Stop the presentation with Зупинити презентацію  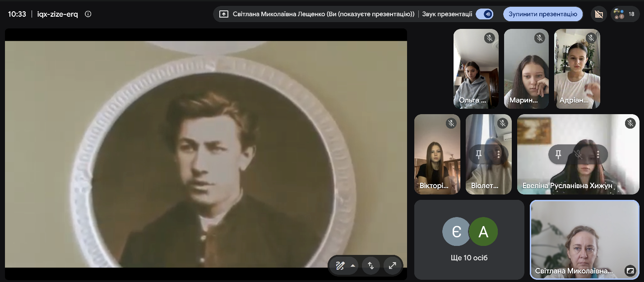click(x=543, y=14)
